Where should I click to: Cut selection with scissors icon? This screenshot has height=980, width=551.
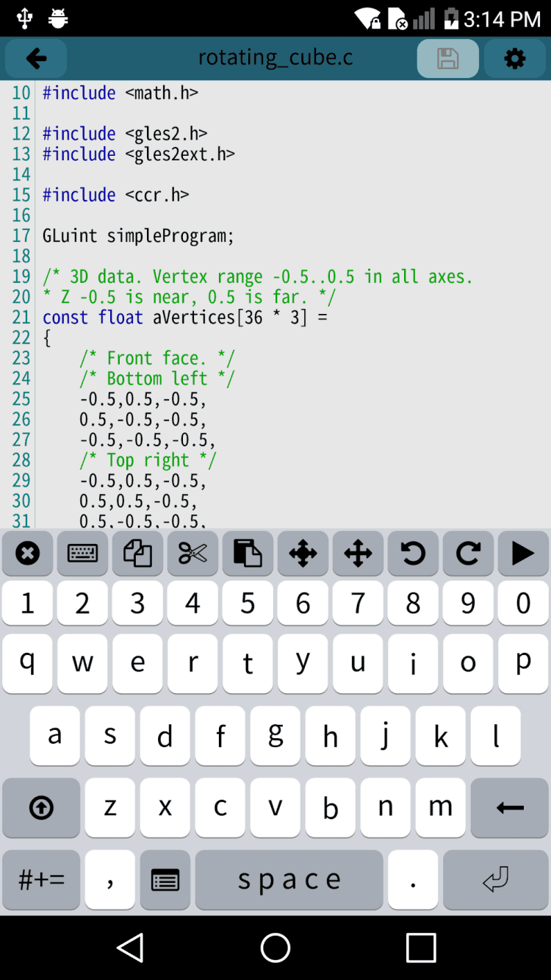click(193, 554)
